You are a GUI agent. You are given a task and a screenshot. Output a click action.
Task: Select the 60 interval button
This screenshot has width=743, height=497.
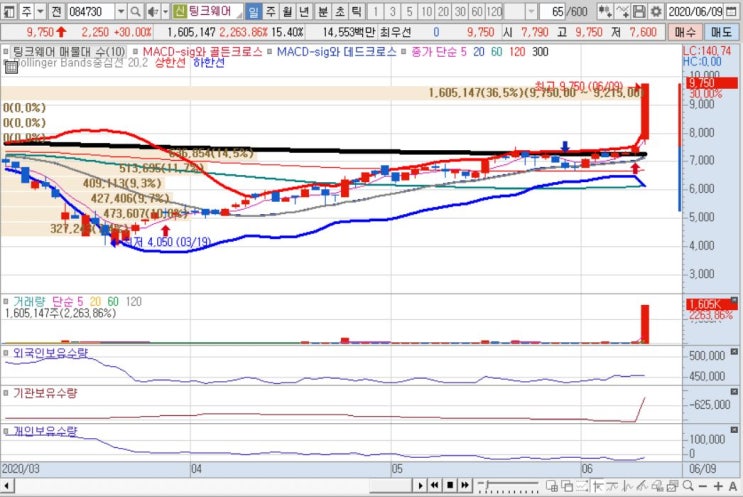(x=477, y=11)
